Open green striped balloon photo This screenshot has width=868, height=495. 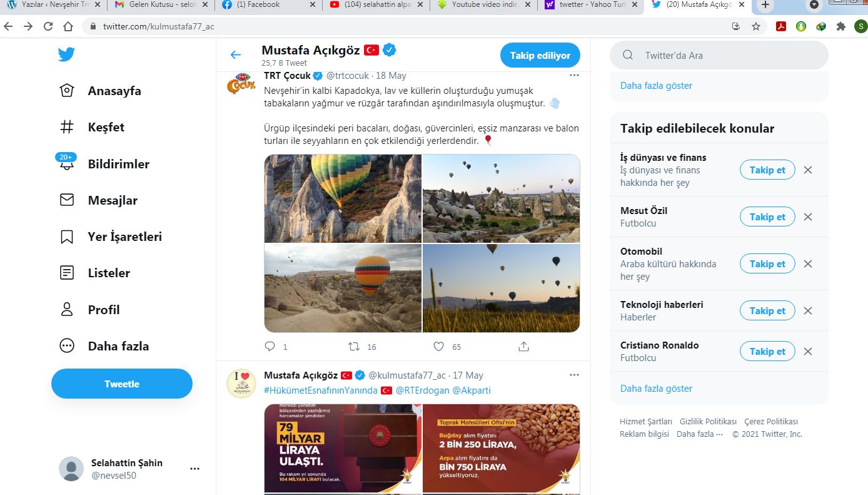(x=343, y=198)
